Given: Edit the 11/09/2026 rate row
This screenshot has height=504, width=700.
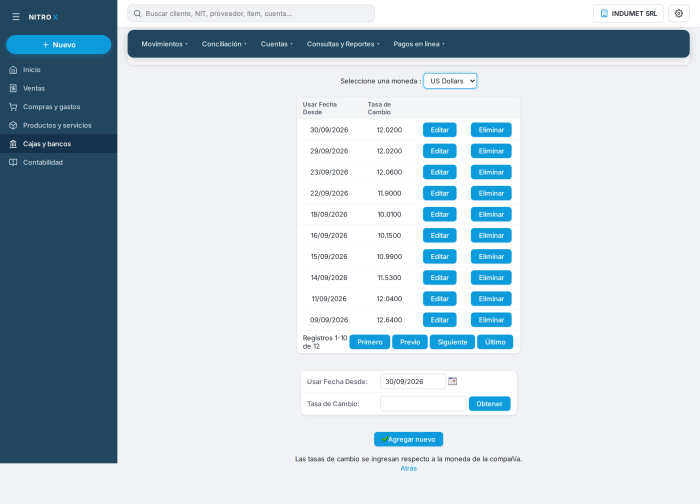Looking at the screenshot, I should pyautogui.click(x=440, y=299).
